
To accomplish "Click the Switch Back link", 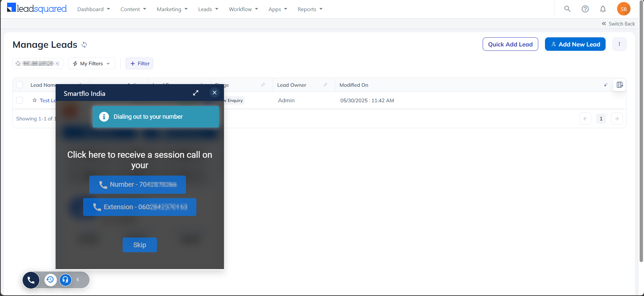I will pyautogui.click(x=618, y=24).
